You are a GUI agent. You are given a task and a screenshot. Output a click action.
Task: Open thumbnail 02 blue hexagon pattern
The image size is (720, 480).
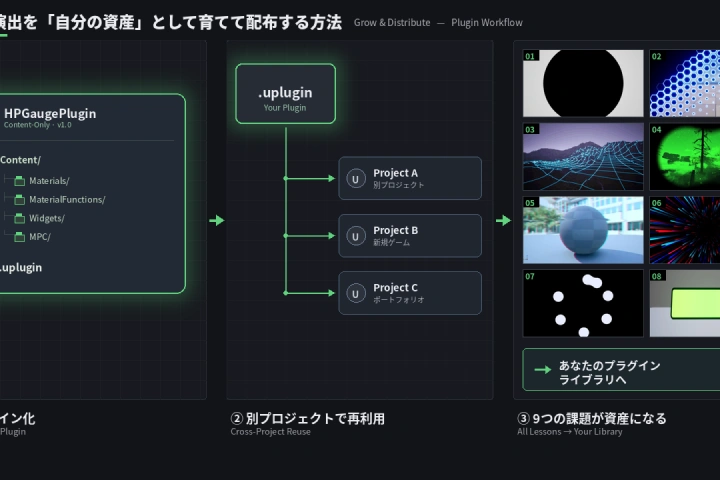tap(685, 83)
